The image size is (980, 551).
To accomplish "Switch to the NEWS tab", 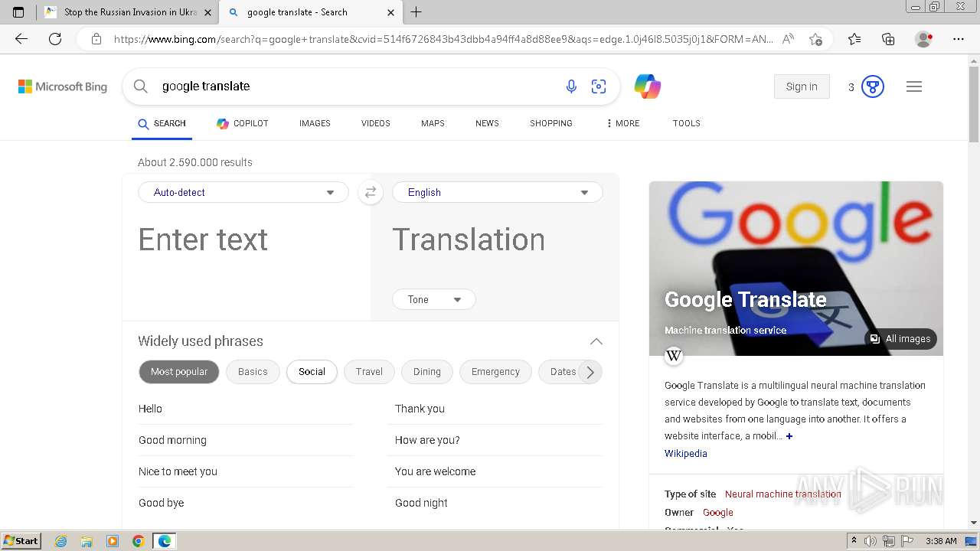I will 487,123.
